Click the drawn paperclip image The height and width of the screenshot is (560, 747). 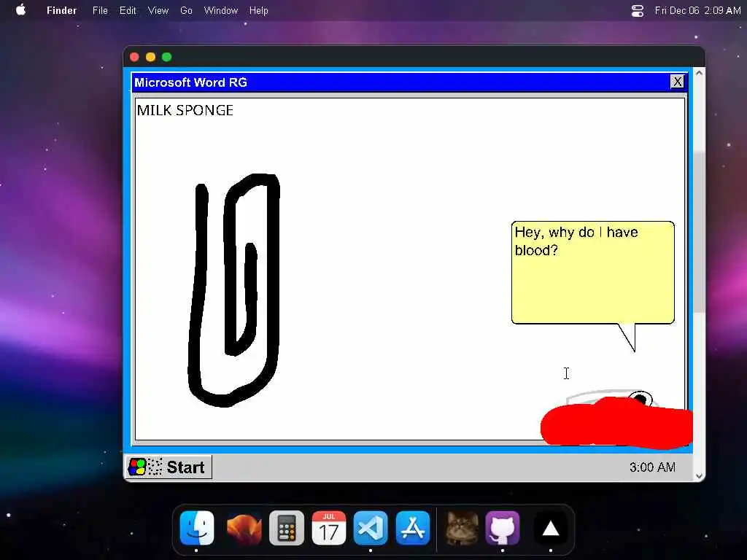click(234, 290)
